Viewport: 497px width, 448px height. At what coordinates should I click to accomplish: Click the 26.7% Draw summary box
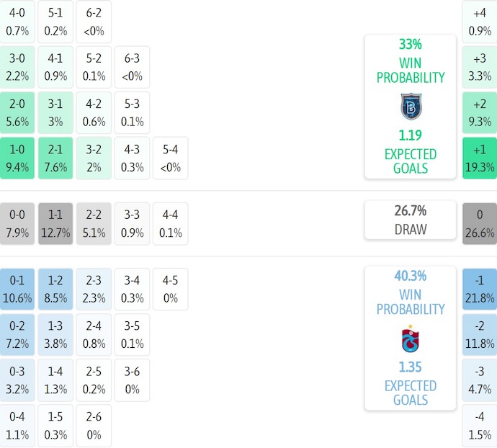pos(410,220)
